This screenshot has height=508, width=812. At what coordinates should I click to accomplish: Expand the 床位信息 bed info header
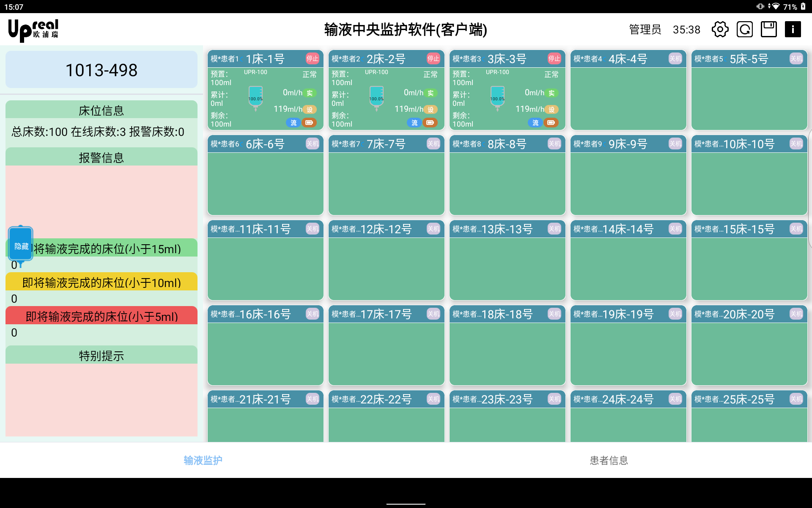101,110
